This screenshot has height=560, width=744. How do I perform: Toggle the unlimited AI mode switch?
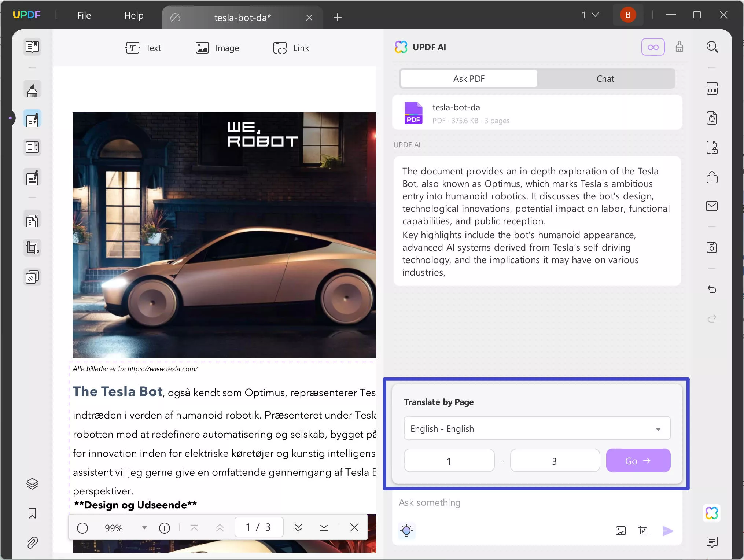(x=653, y=47)
